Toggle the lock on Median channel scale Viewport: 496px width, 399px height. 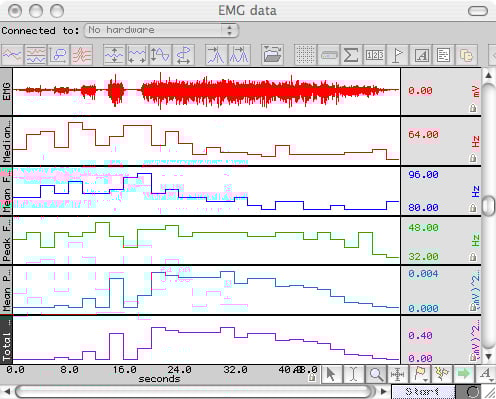473,158
